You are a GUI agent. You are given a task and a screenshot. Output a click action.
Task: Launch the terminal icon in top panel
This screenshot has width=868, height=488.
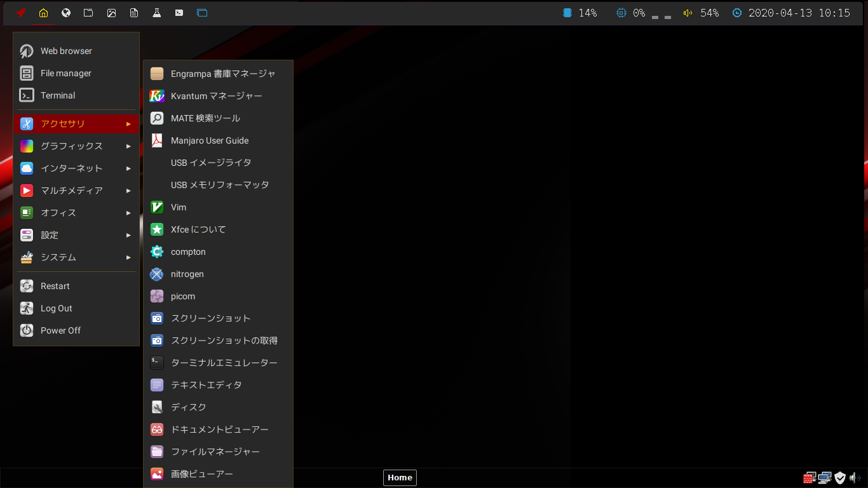[179, 13]
